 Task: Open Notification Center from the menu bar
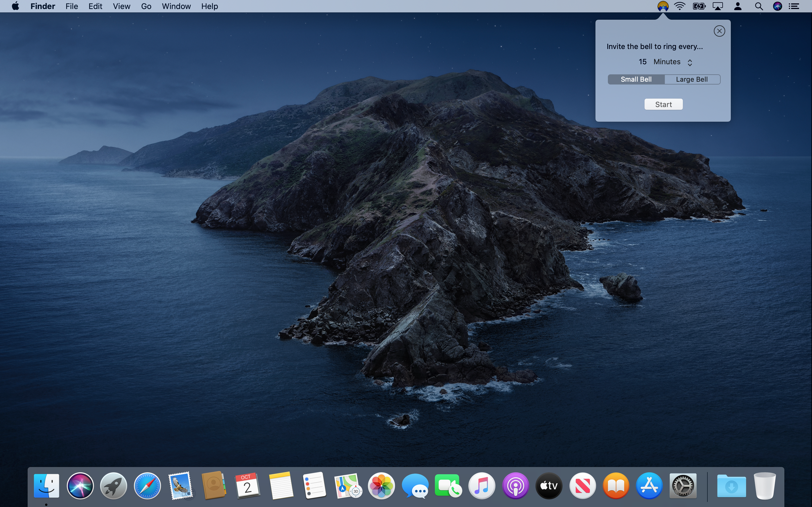[795, 6]
